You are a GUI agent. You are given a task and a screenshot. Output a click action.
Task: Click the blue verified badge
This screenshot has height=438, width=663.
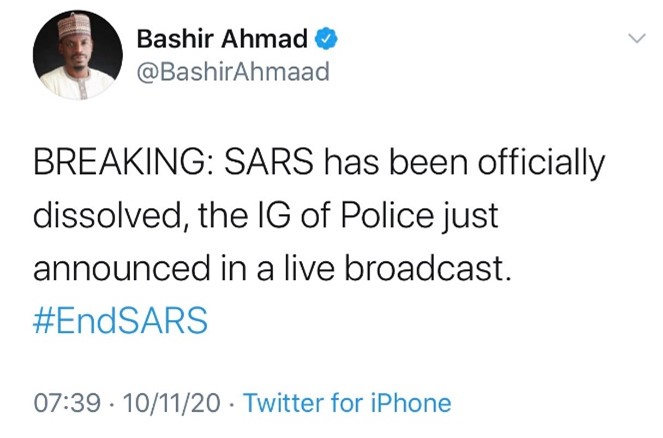click(x=326, y=40)
